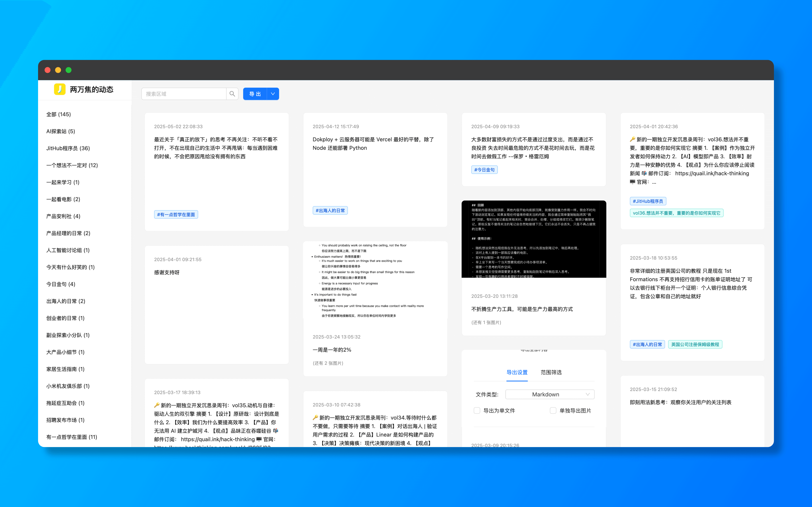The image size is (812, 507).
Task: Switch to the 范围筛选 tab
Action: 551,372
